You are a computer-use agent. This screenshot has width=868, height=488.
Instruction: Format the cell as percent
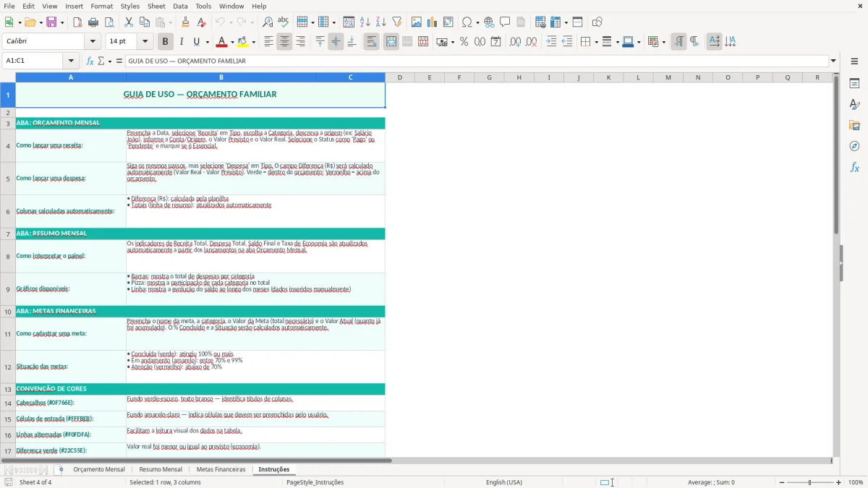464,42
